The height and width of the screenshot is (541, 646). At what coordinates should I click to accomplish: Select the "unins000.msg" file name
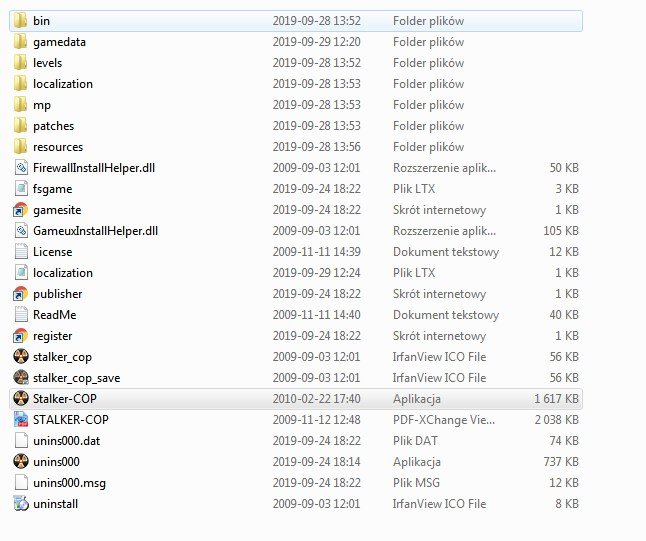pos(69,483)
